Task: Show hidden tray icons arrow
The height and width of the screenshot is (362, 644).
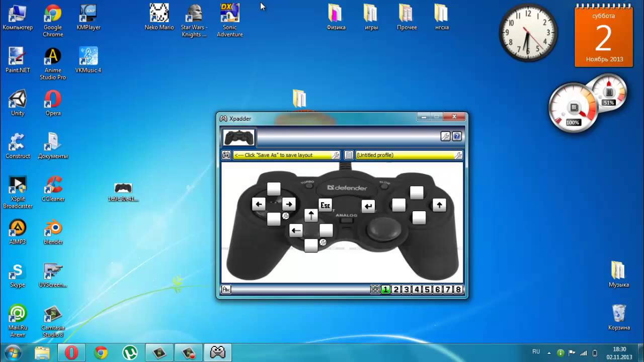Action: pyautogui.click(x=549, y=353)
